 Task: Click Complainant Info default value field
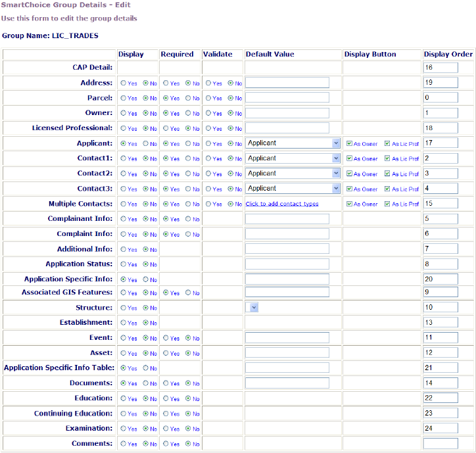coord(287,218)
